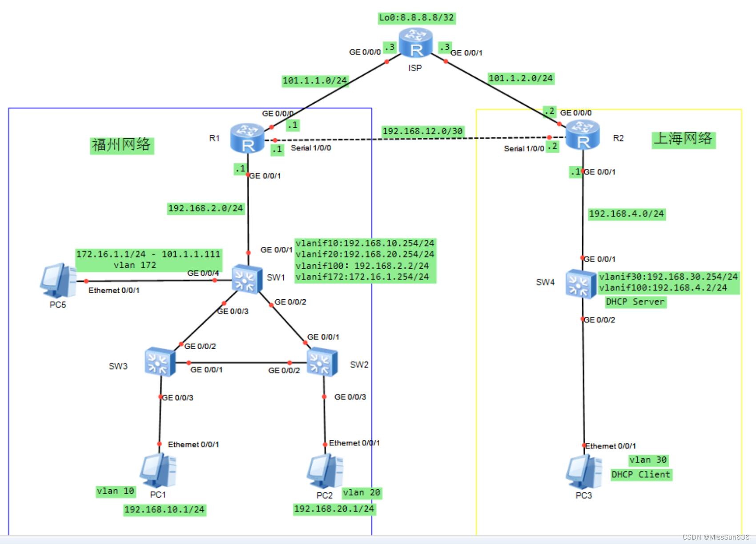Click the ISP device name

[415, 68]
